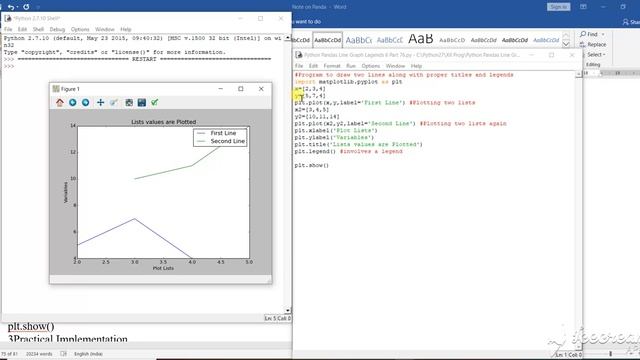Open File menu in Python editor window
Viewport: 640px width, 360px height.
299,66
